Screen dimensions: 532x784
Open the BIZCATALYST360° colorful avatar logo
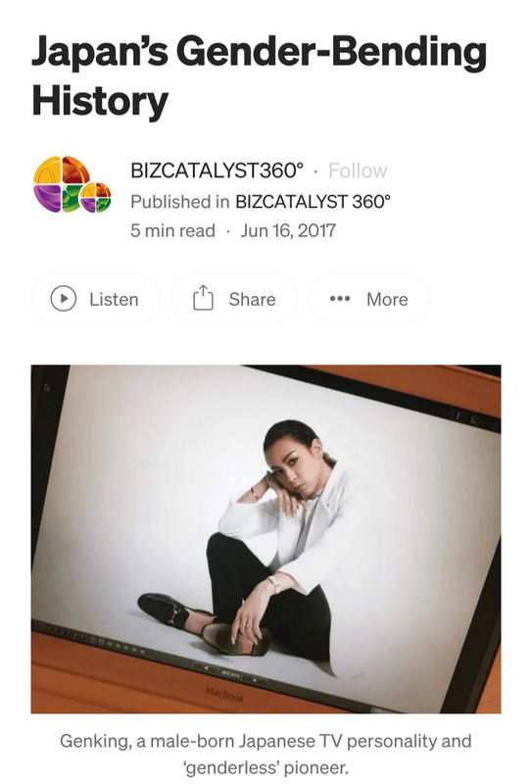pos(72,184)
